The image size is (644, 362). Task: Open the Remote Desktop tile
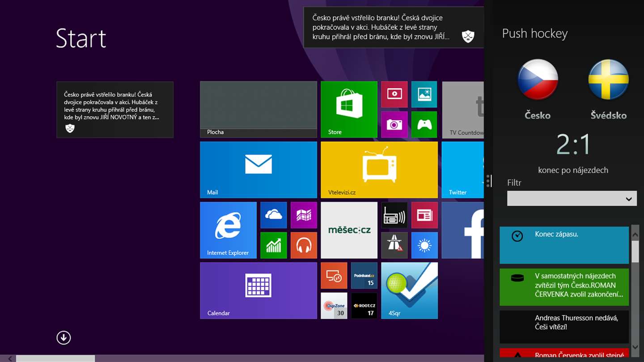click(x=334, y=275)
